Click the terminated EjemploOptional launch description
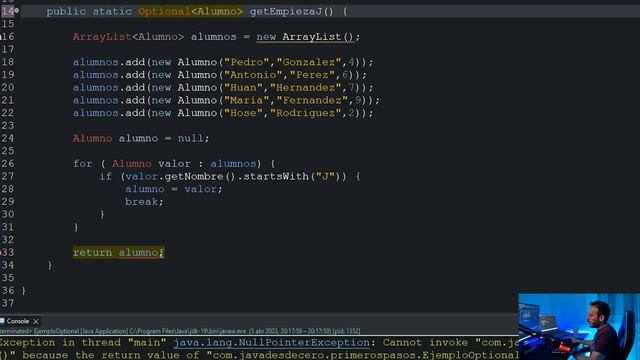This screenshot has height=360, width=640. click(180, 331)
